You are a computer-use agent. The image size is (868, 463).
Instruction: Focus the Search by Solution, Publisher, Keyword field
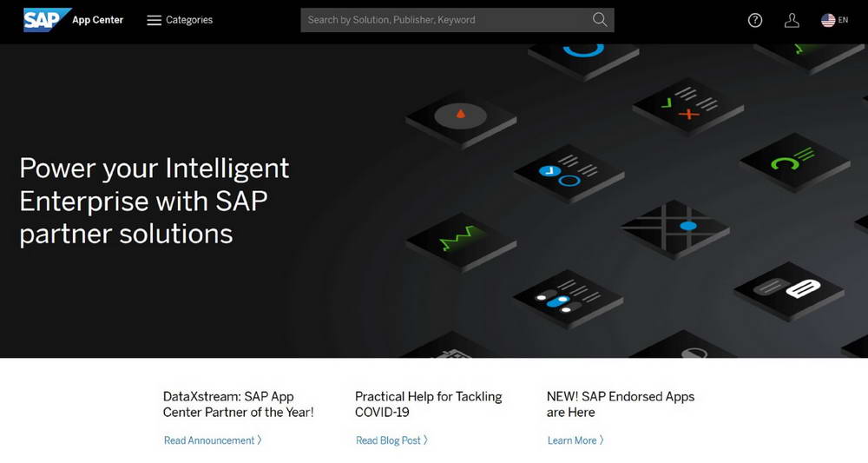click(x=444, y=20)
